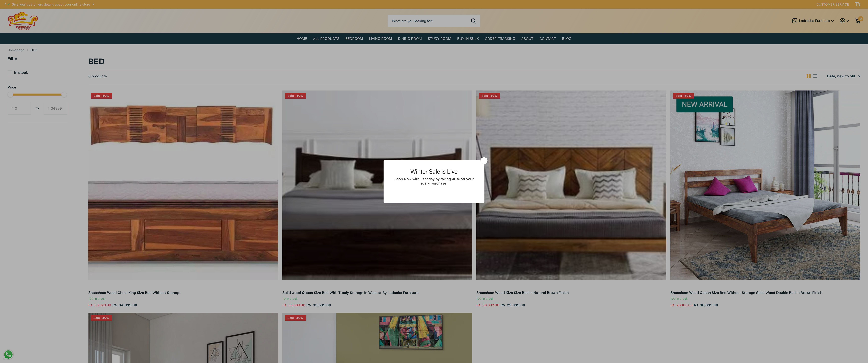Open BLOG page
Image resolution: width=868 pixels, height=363 pixels.
[566, 39]
